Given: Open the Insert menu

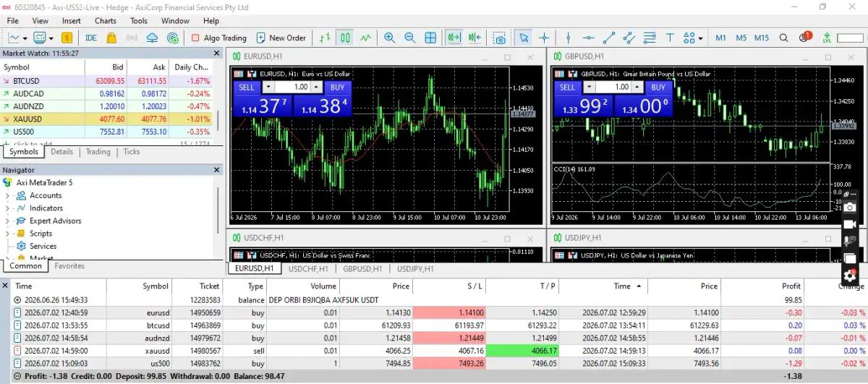Looking at the screenshot, I should [72, 21].
